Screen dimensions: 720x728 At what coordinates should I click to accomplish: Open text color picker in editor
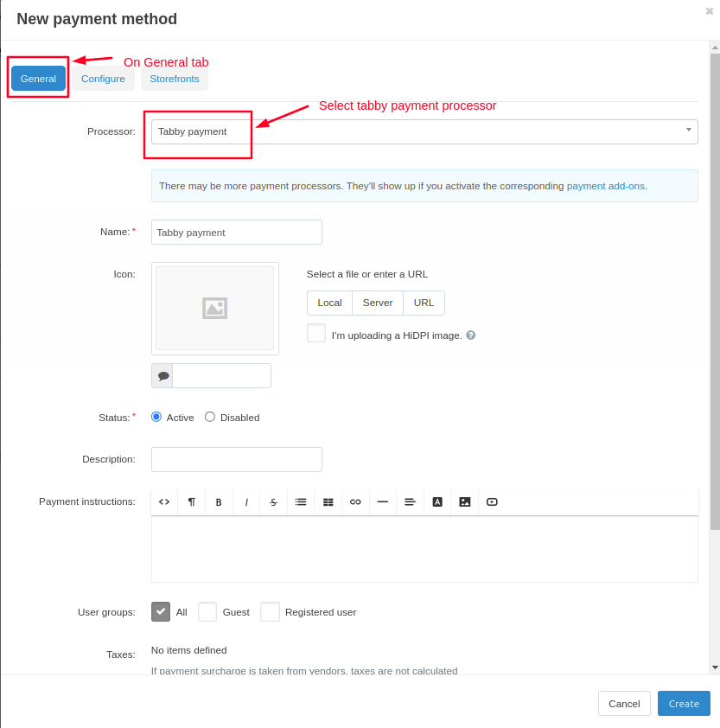point(437,501)
